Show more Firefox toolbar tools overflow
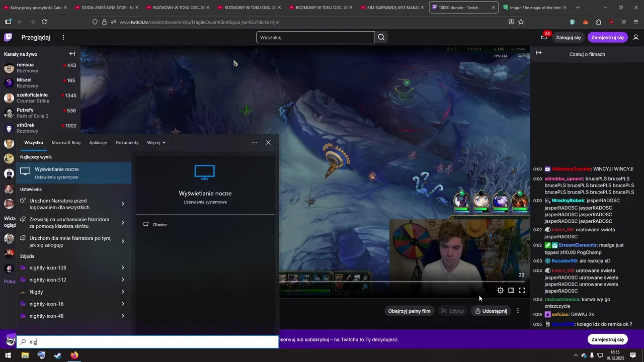Image resolution: width=644 pixels, height=362 pixels. [624, 22]
